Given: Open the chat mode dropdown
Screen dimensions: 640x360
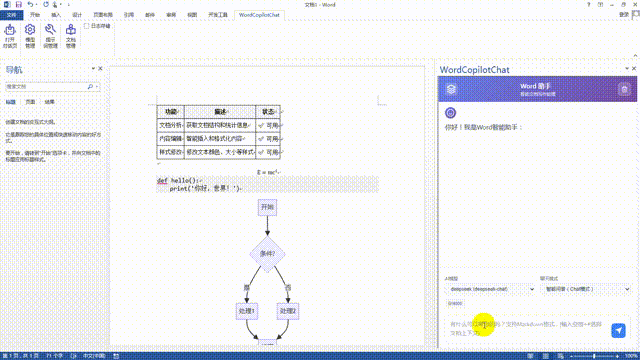Looking at the screenshot, I should tap(585, 289).
